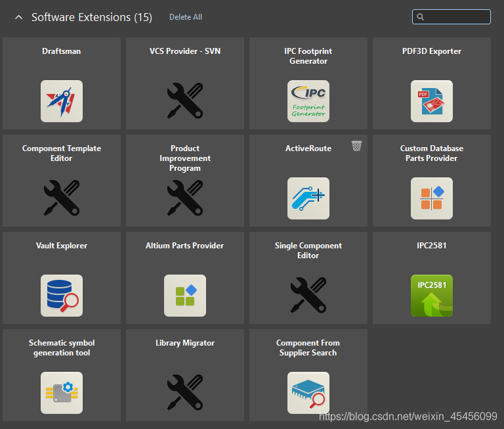Viewport: 504px width, 429px height.
Task: Select the ActiveRoute extension icon
Action: pyautogui.click(x=308, y=198)
